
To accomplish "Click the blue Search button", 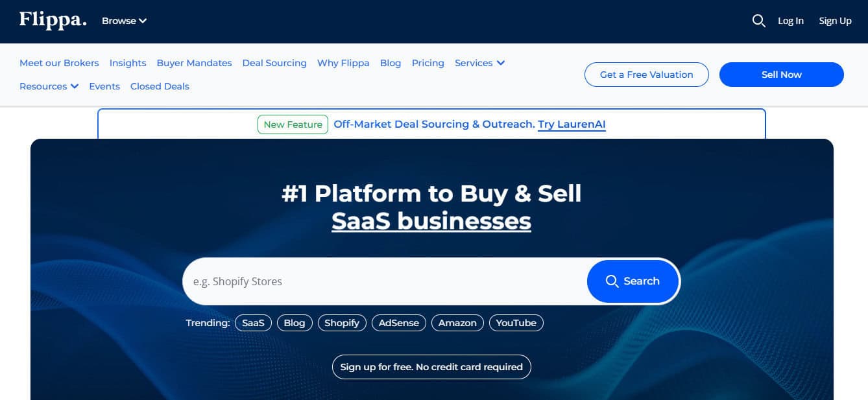I will click(x=633, y=281).
